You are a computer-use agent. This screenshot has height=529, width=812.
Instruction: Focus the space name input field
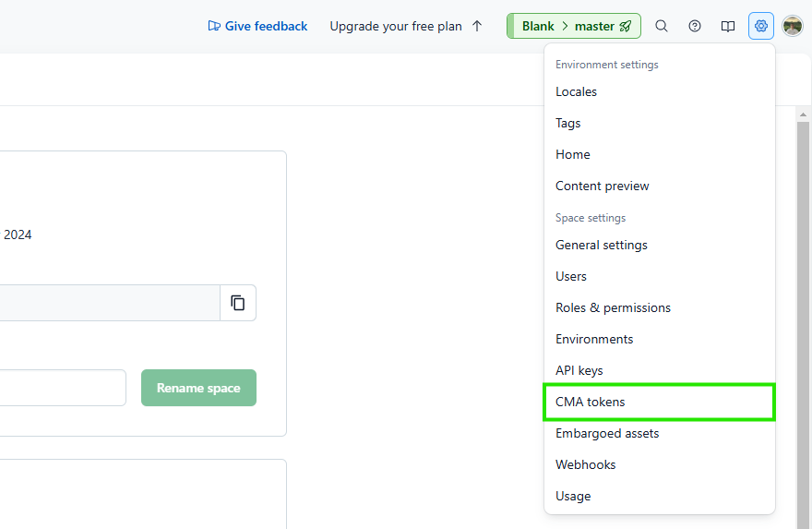tap(62, 388)
